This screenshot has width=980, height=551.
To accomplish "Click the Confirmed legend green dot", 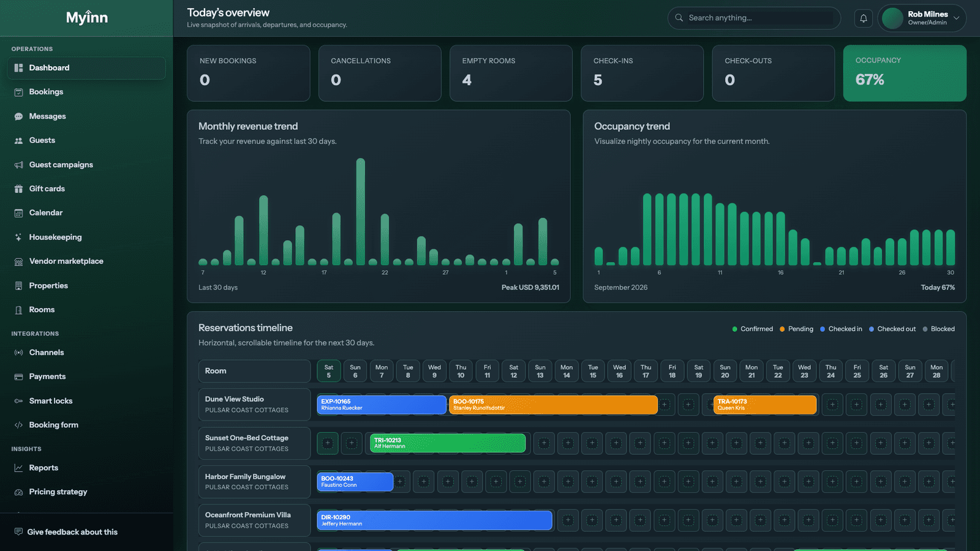I will pyautogui.click(x=735, y=329).
